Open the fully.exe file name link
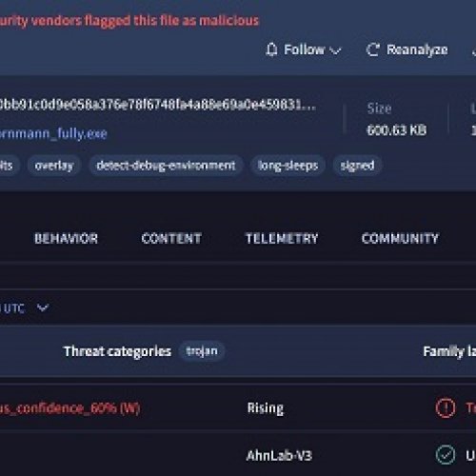This screenshot has width=476, height=476. point(53,133)
